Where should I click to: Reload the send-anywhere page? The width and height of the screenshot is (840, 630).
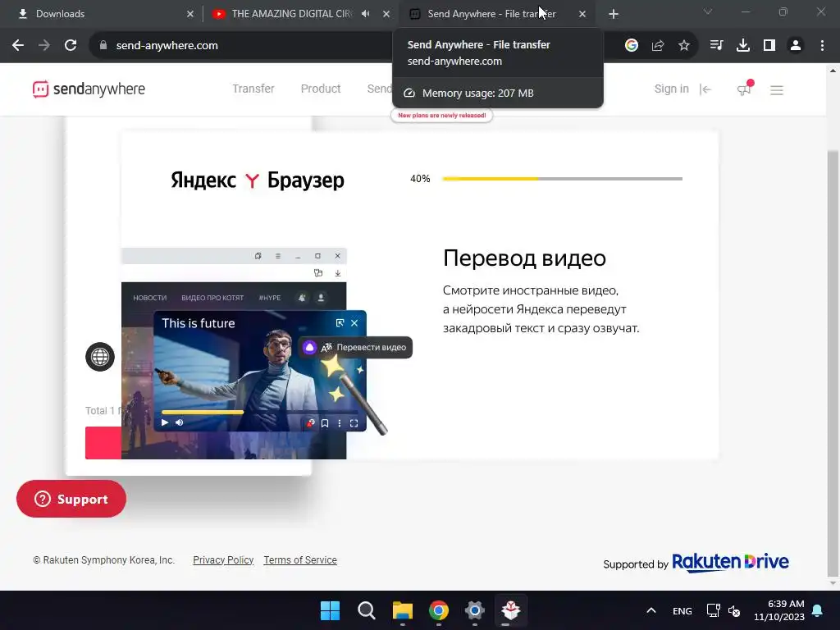tap(71, 46)
